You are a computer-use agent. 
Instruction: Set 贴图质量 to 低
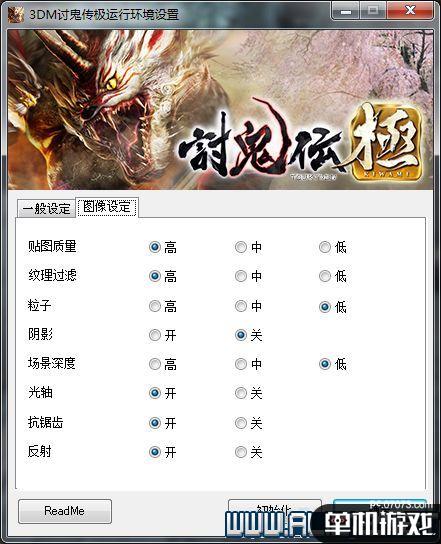[x=333, y=247]
